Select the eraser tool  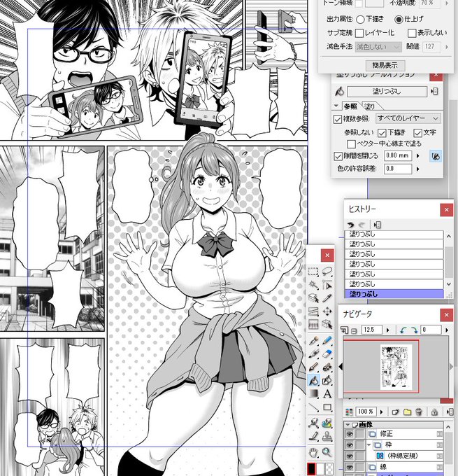(x=327, y=354)
